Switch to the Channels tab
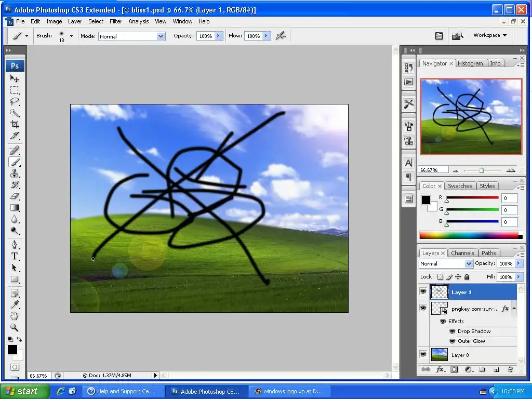Viewport: 532px width, 399px height. click(462, 253)
